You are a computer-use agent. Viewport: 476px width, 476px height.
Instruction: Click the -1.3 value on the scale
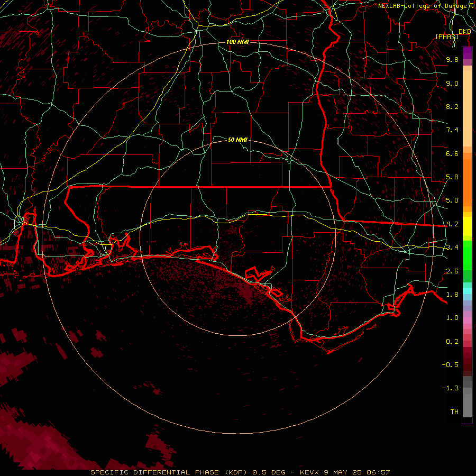pyautogui.click(x=450, y=388)
